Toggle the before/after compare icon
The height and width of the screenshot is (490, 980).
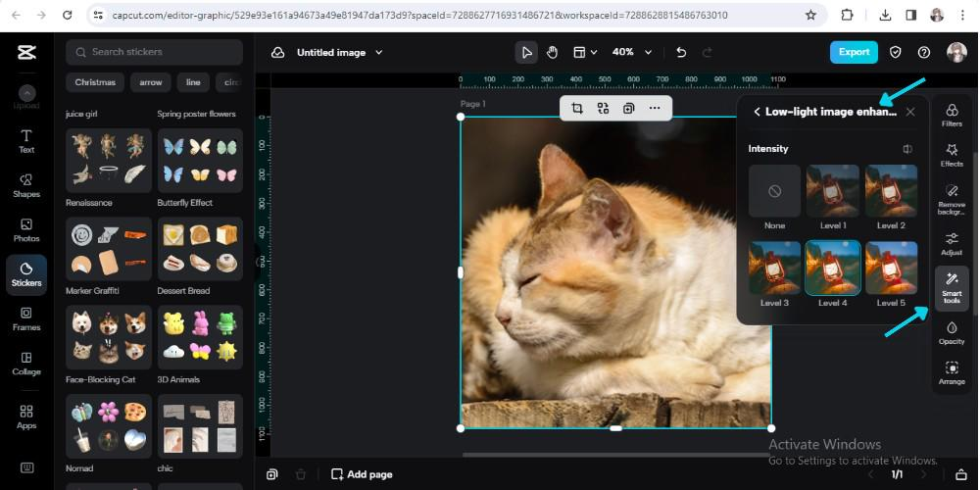click(x=907, y=149)
